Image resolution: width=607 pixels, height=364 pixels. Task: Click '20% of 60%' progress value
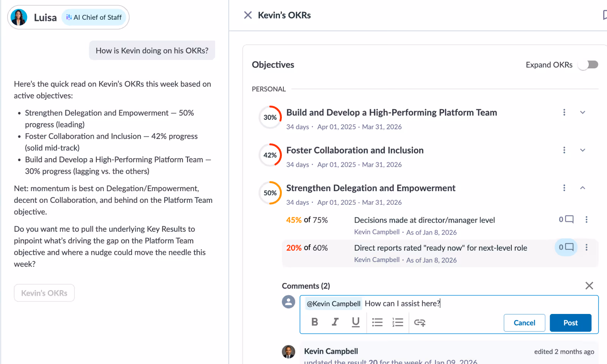click(307, 248)
